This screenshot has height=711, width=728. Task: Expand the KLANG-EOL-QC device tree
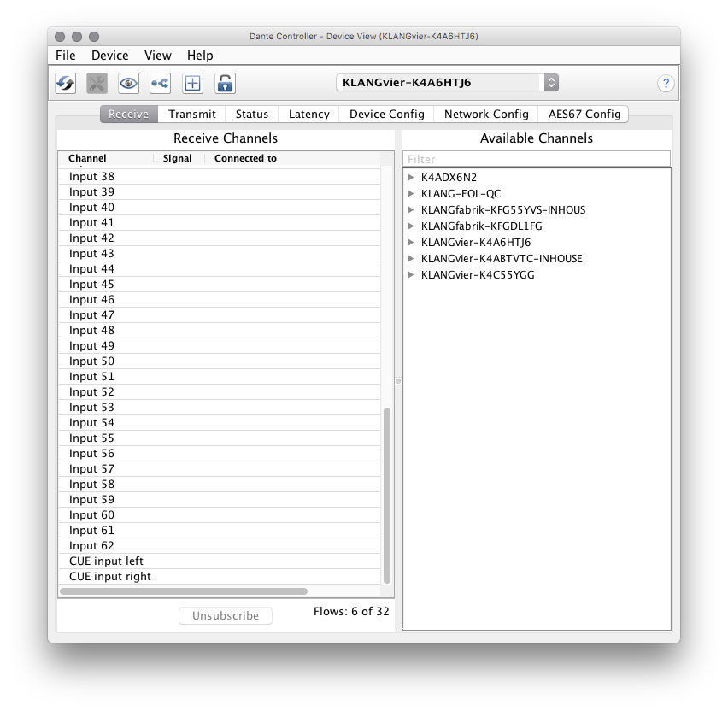coord(410,194)
